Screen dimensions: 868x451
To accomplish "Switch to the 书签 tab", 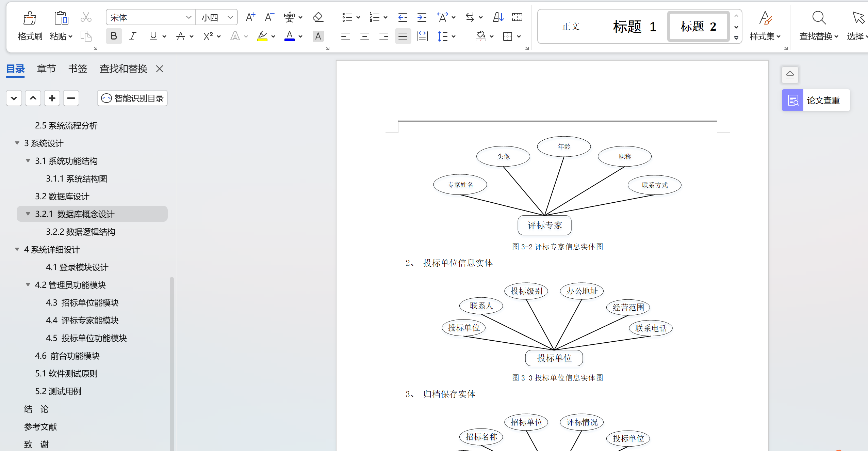I will point(78,69).
